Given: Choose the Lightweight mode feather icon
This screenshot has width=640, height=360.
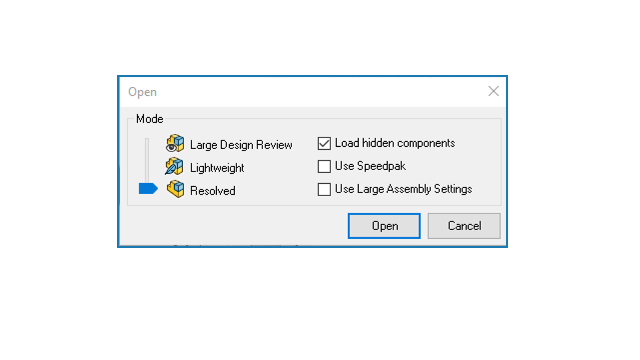Looking at the screenshot, I should coord(174,167).
